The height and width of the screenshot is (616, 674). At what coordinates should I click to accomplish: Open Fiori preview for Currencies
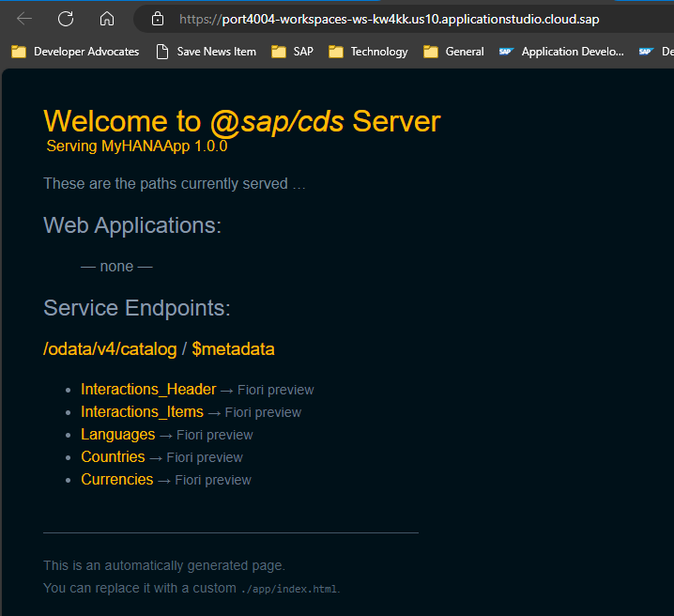pyautogui.click(x=213, y=480)
